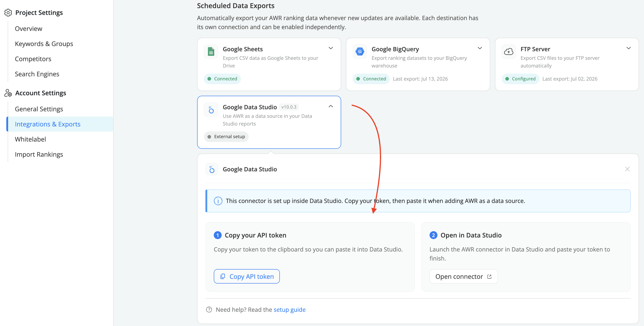Close the Google Data Studio panel
Screen dimensions: 644x326
tap(627, 169)
